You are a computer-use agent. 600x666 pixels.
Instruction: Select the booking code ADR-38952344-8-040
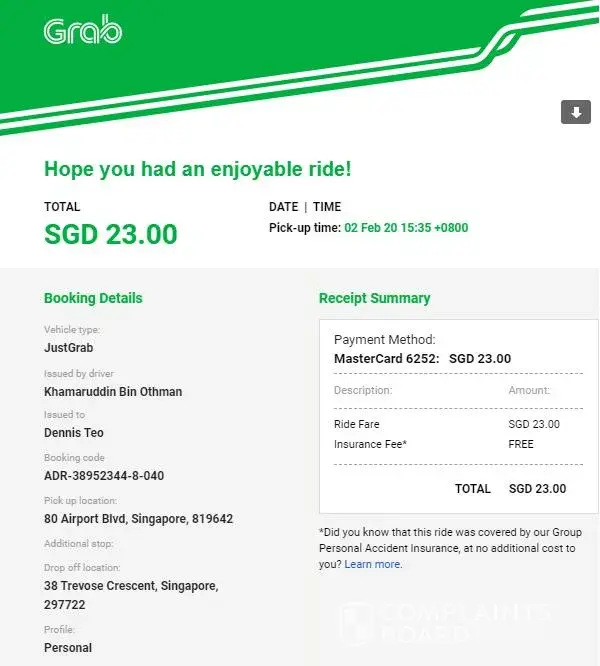(x=104, y=476)
